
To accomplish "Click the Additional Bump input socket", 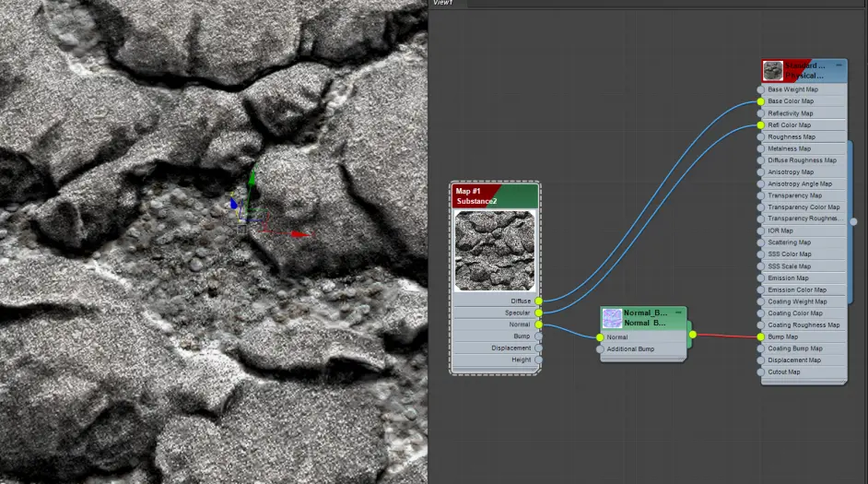I will point(600,348).
